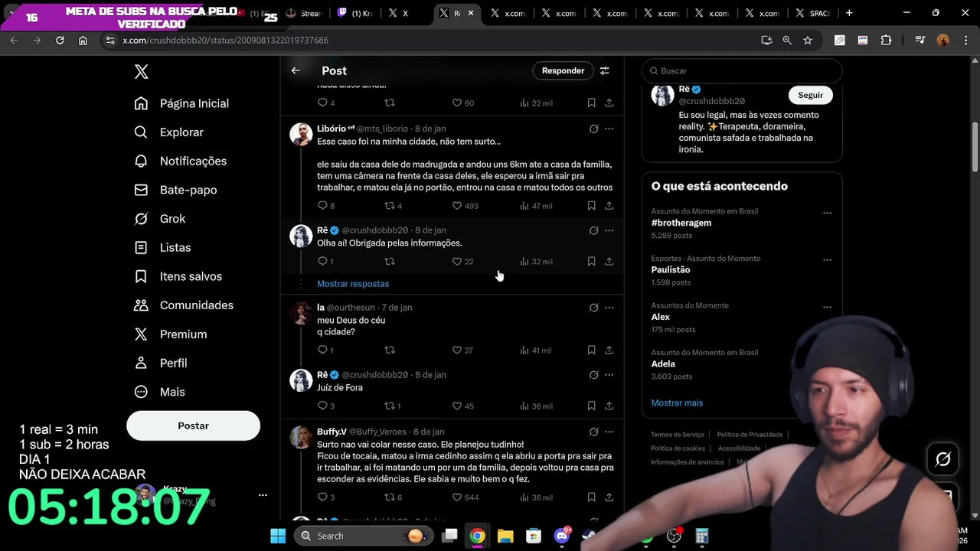The image size is (980, 551).
Task: Click the Postar button
Action: pyautogui.click(x=193, y=425)
